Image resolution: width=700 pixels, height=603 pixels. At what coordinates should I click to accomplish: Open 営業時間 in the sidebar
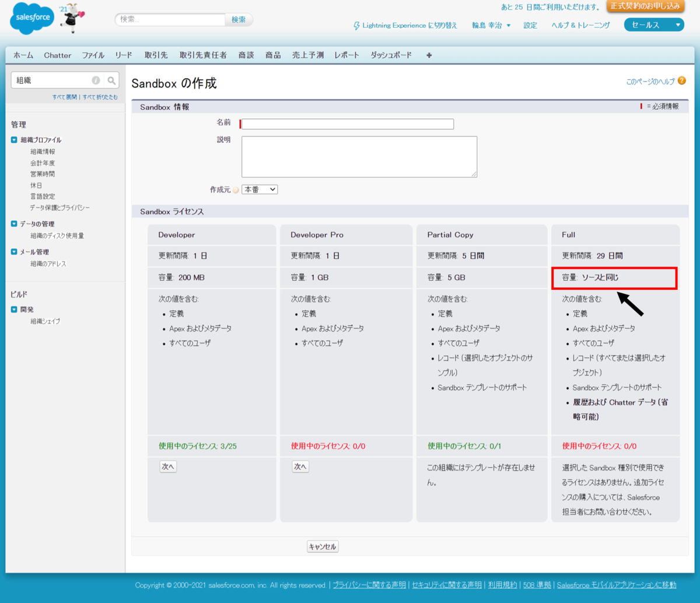[x=43, y=174]
